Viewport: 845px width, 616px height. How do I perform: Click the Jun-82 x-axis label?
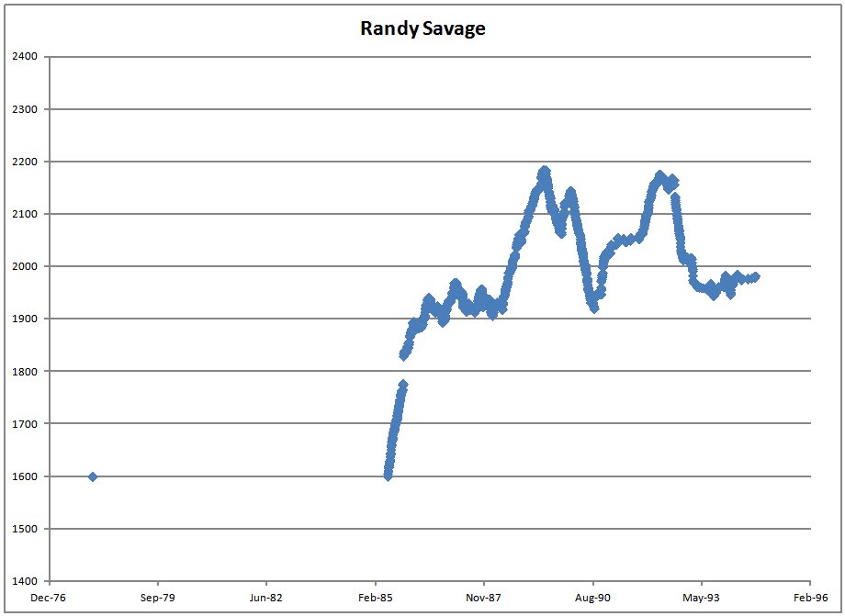(265, 596)
